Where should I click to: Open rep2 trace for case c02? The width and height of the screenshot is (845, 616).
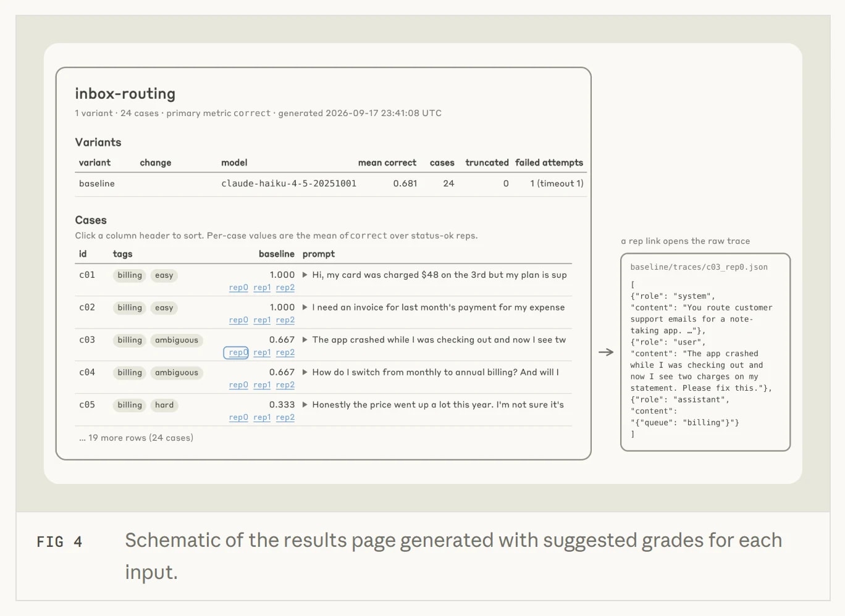click(285, 320)
